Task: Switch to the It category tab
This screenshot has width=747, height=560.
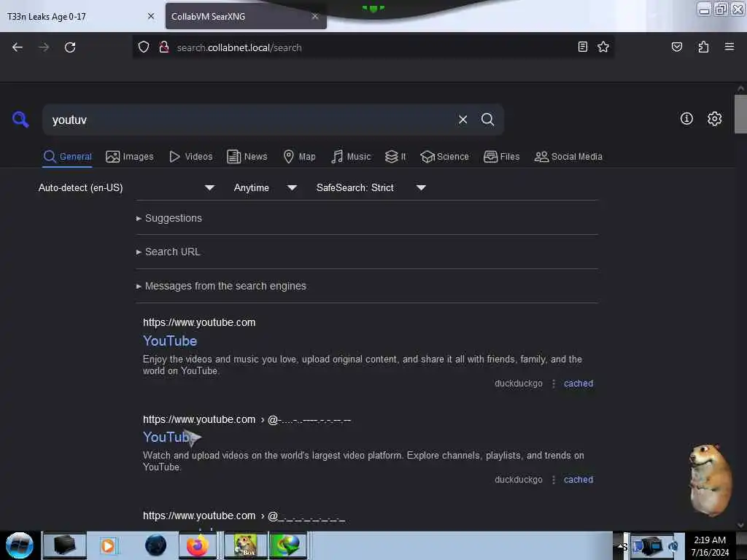Action: coord(395,157)
